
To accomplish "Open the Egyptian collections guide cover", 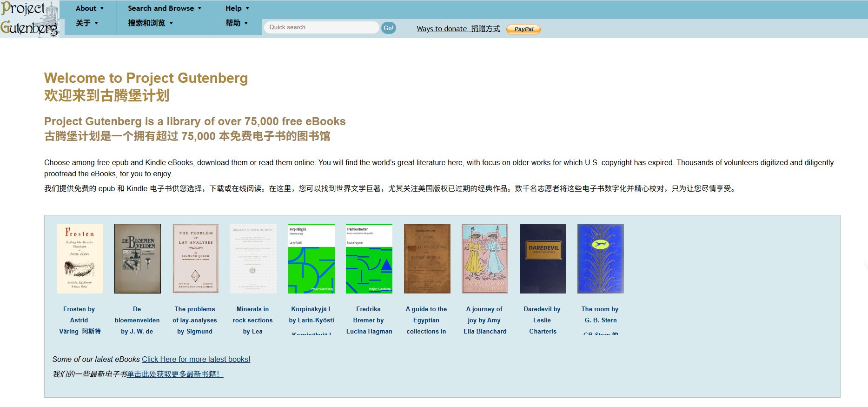I will point(427,259).
